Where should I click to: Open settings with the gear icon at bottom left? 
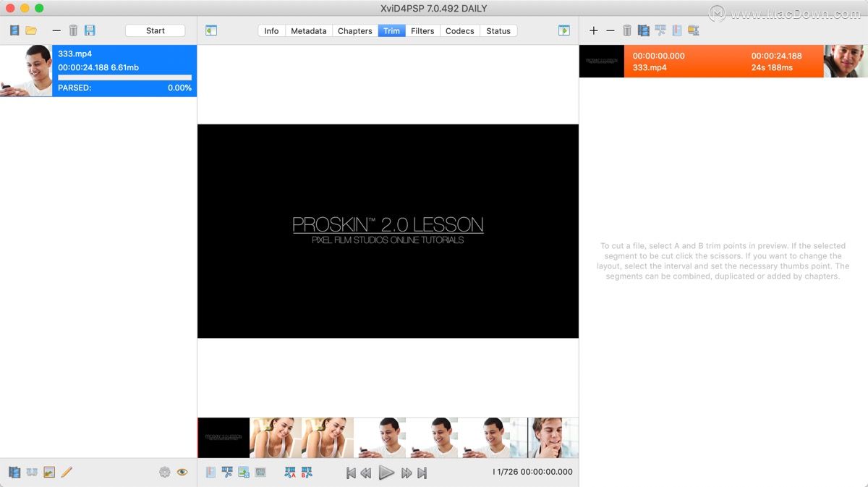pos(165,472)
